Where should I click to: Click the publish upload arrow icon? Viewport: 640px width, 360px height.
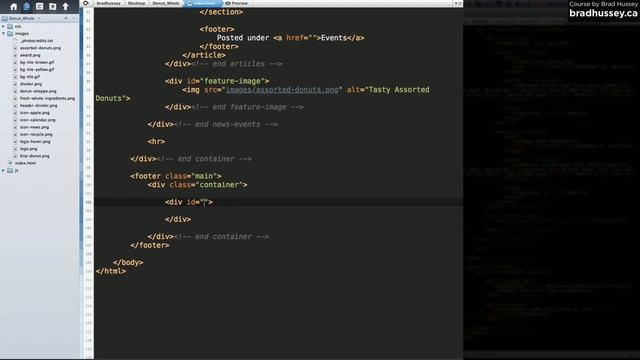65,7
